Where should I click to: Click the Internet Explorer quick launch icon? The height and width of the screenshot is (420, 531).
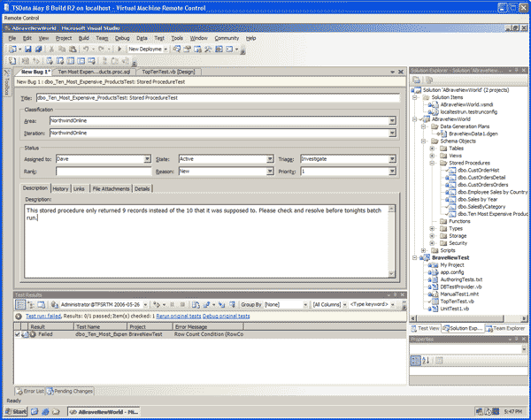tap(45, 412)
